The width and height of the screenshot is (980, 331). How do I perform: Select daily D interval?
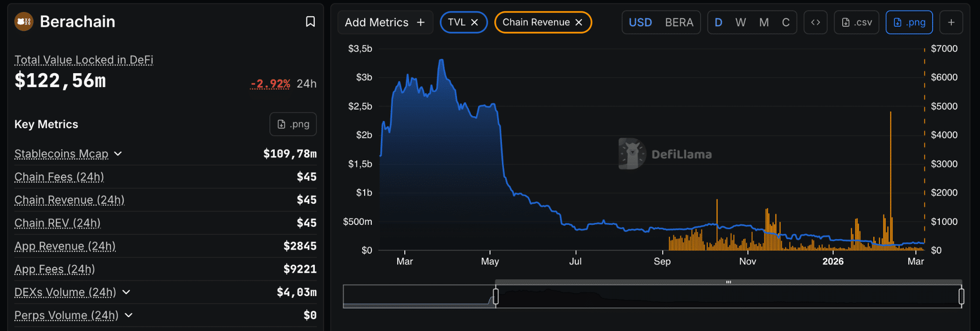click(x=718, y=22)
